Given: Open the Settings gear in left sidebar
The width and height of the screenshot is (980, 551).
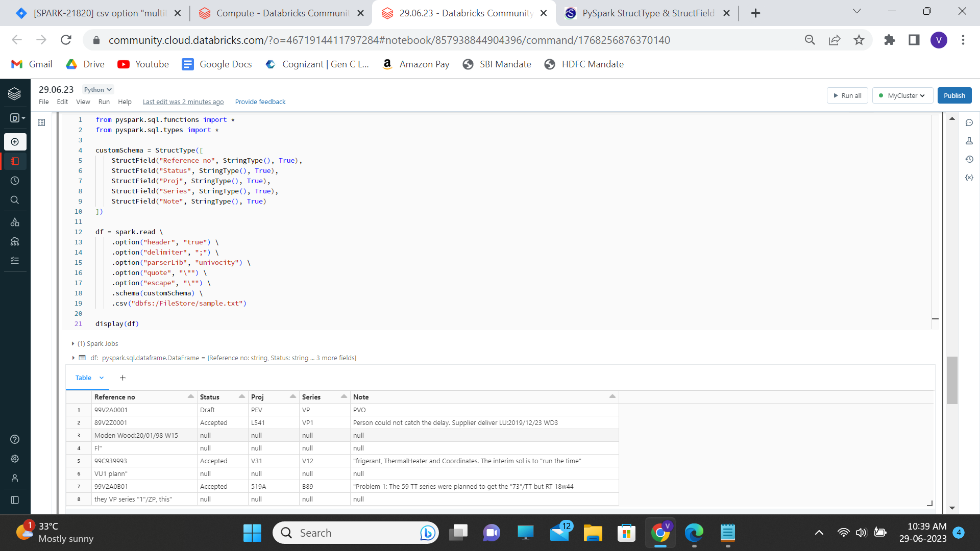Looking at the screenshot, I should (x=15, y=459).
